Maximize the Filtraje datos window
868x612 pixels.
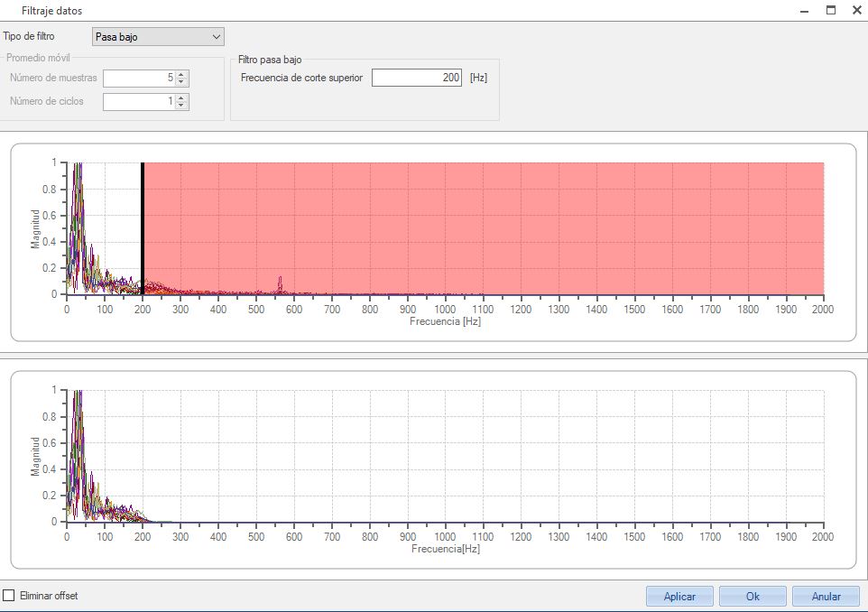(x=831, y=10)
